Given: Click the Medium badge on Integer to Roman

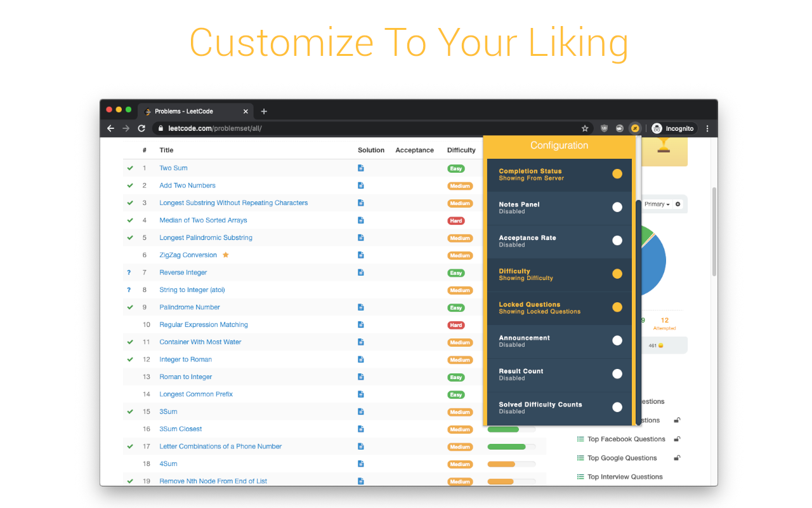Looking at the screenshot, I should [x=460, y=360].
